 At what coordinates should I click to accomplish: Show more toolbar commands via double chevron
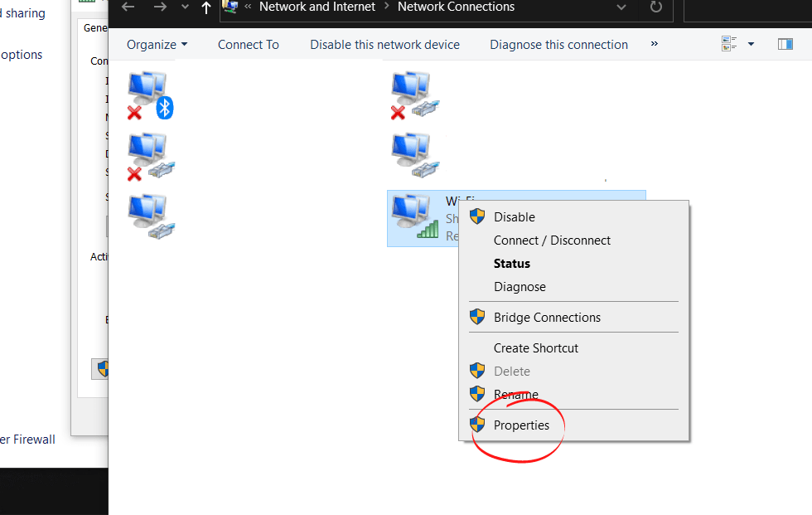point(655,44)
